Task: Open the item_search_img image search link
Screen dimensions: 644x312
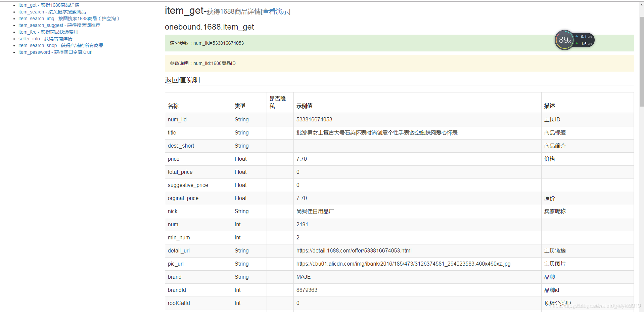Action: click(69, 18)
